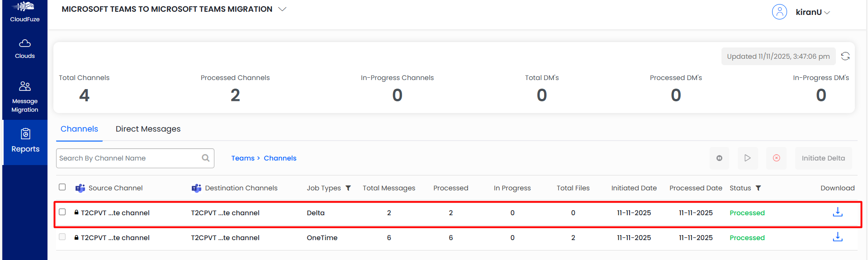
Task: Click the Initiate Delta button
Action: [x=823, y=158]
